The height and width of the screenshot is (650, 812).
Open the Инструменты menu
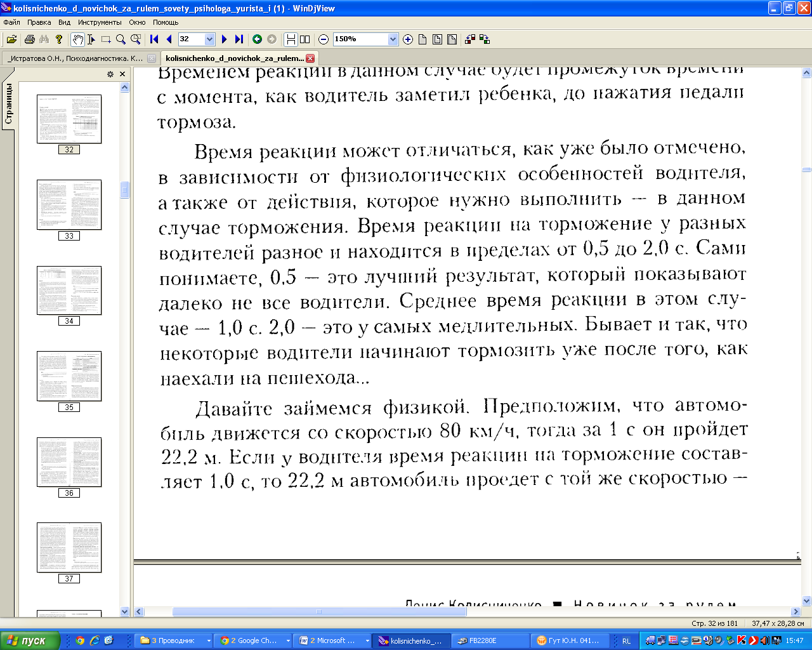[100, 22]
